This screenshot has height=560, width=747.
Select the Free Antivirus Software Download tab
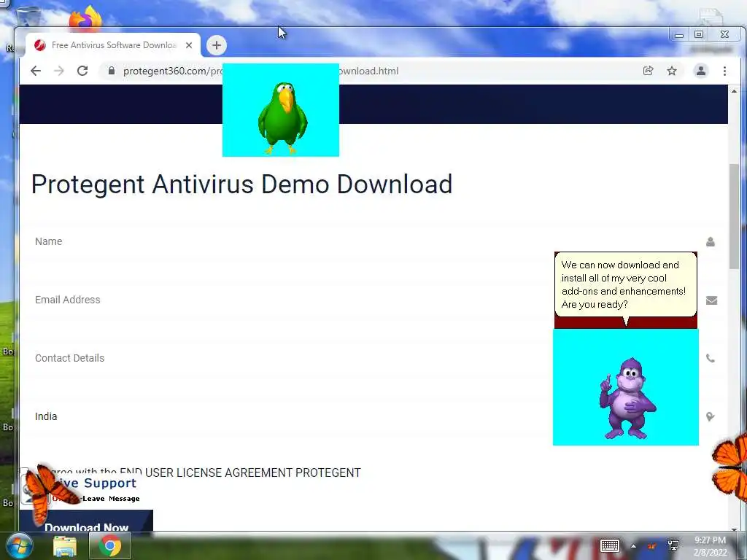[x=113, y=45]
